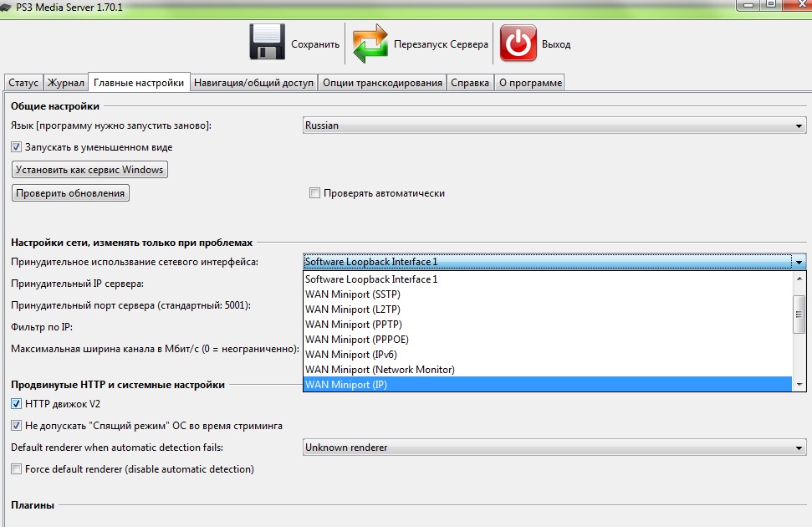The width and height of the screenshot is (812, 527).
Task: Click the dropdown list scrollbar thumb
Action: pyautogui.click(x=799, y=314)
